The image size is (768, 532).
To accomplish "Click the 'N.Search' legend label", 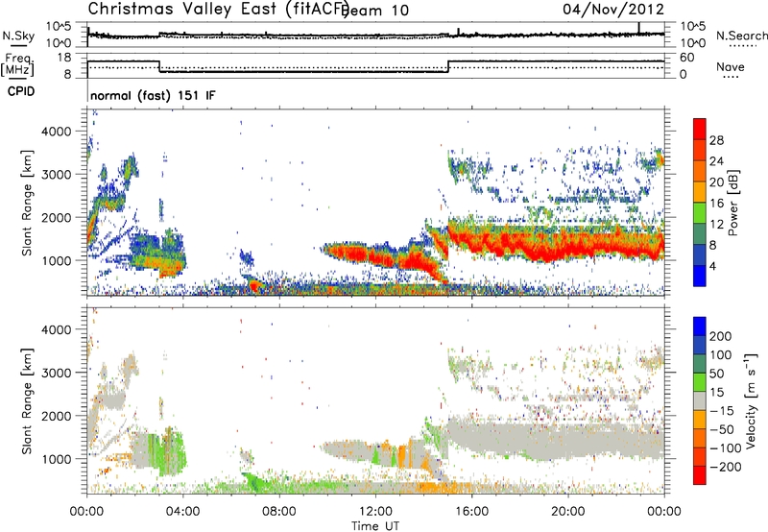I will pos(741,36).
